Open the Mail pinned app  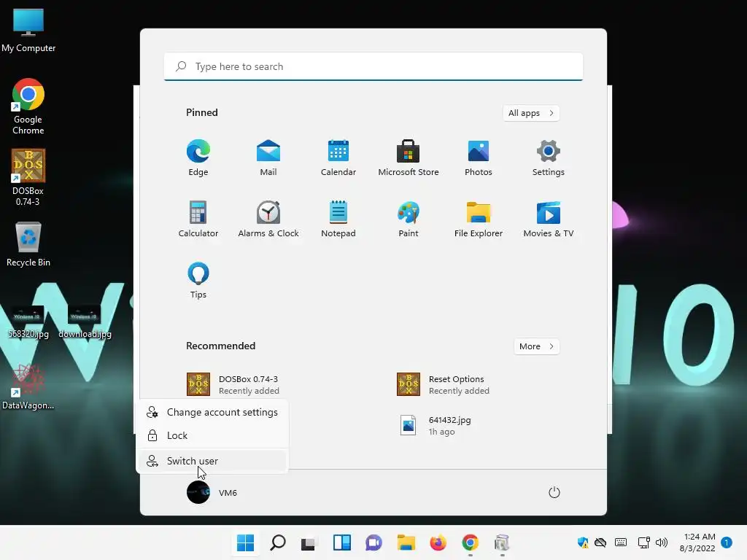[268, 157]
